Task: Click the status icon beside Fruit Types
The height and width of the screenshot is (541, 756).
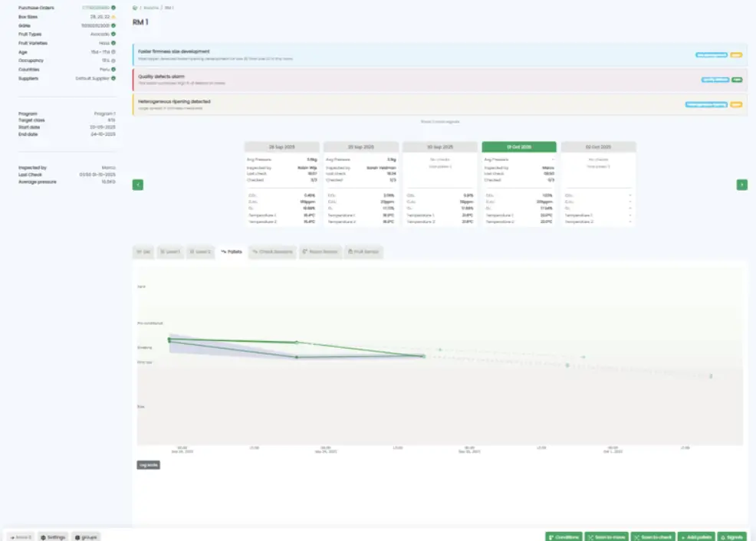Action: 113,34
